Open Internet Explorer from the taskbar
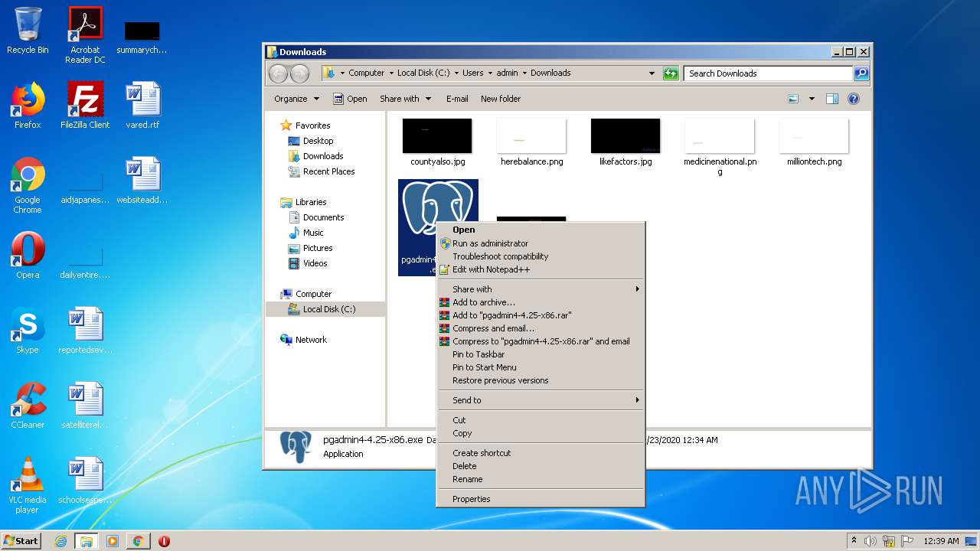The width and height of the screenshot is (980, 551). coord(60,541)
